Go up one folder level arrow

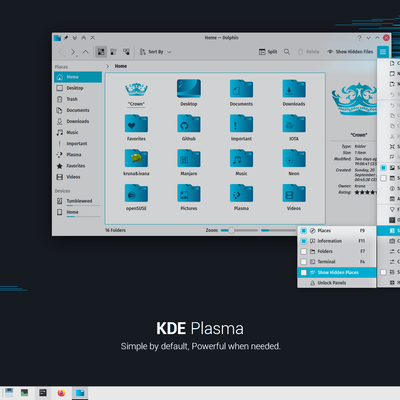coord(86,52)
